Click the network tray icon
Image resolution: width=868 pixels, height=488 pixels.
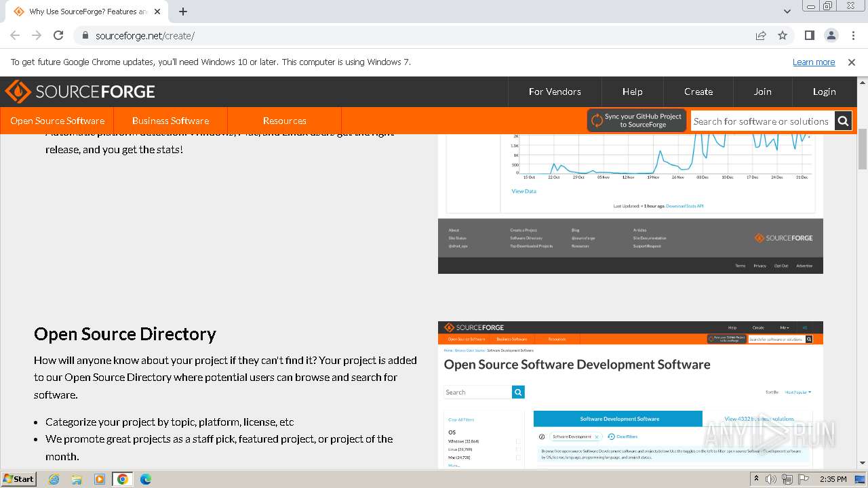pyautogui.click(x=787, y=479)
